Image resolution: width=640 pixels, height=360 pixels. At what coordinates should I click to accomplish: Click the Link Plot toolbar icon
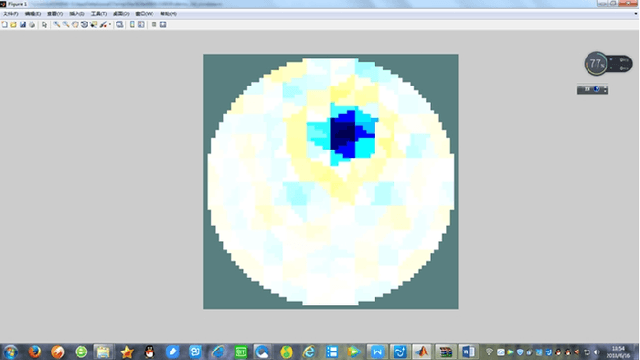[120, 25]
